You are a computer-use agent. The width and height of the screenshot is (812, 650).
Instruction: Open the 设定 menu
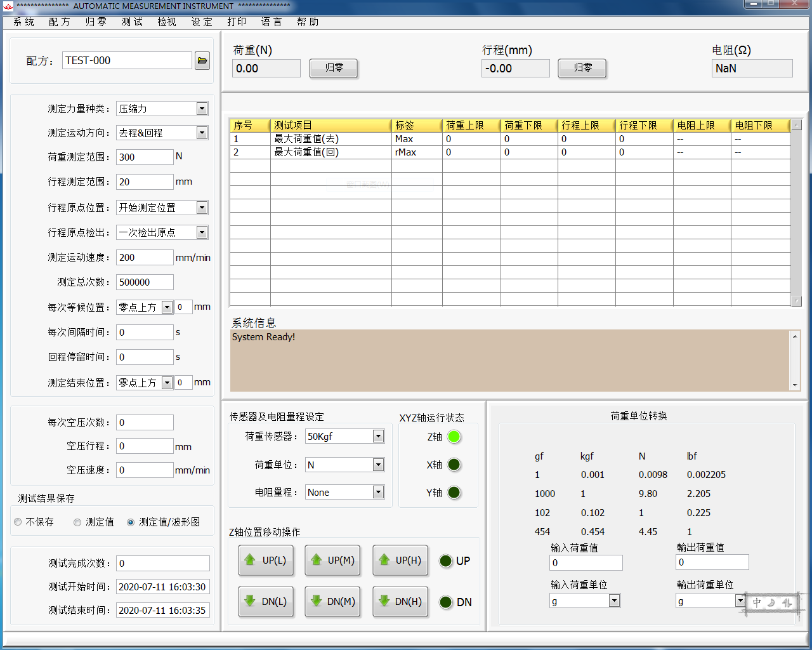coord(202,22)
